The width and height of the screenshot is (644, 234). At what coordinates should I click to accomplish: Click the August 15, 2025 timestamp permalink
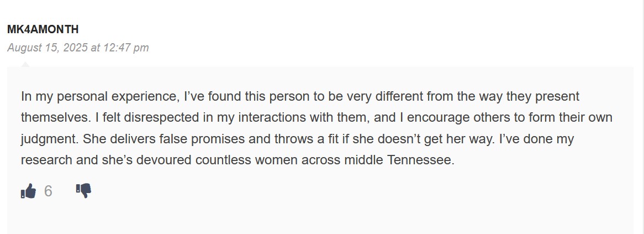click(78, 48)
